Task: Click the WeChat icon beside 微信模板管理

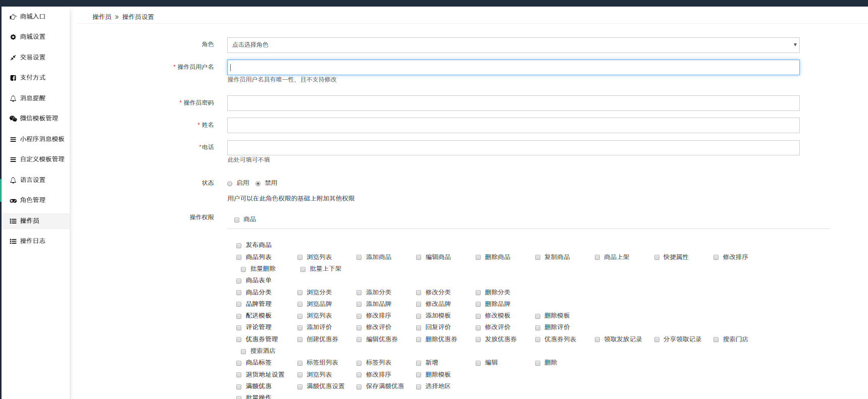Action: (x=13, y=119)
